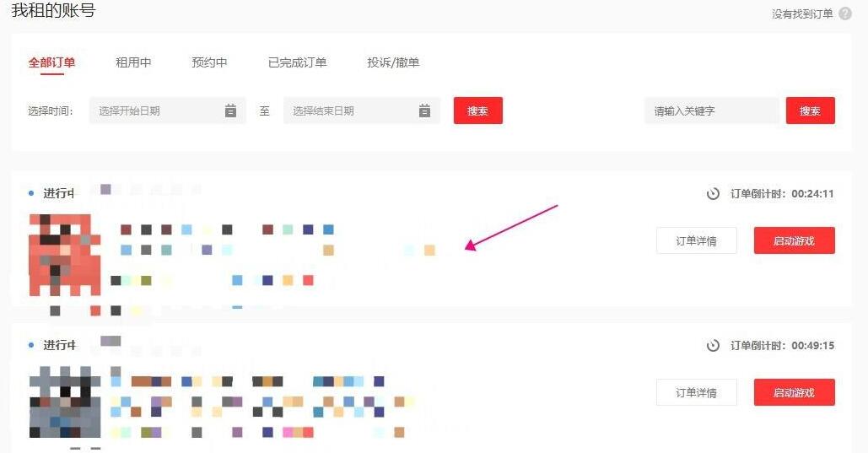View 订单详情 for the 00:24:11 order
Image resolution: width=868 pixels, height=453 pixels.
[696, 240]
